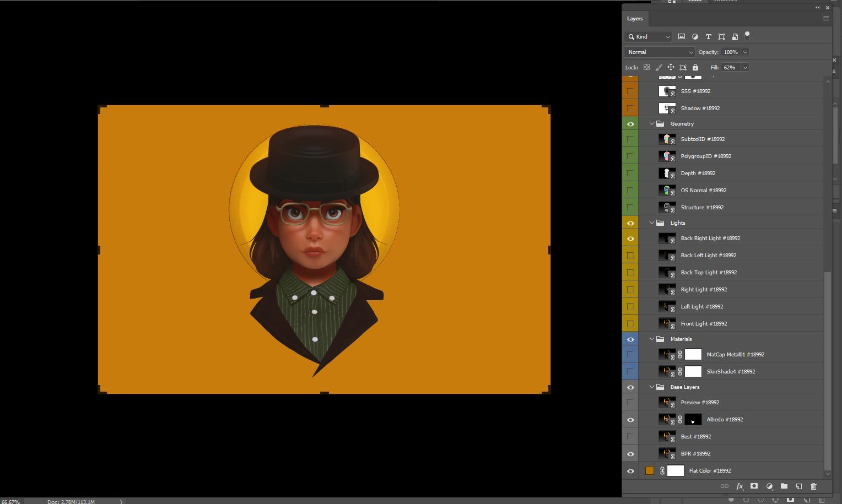842x504 pixels.
Task: Switch to the Swatches panel tab
Action: pos(725,1)
